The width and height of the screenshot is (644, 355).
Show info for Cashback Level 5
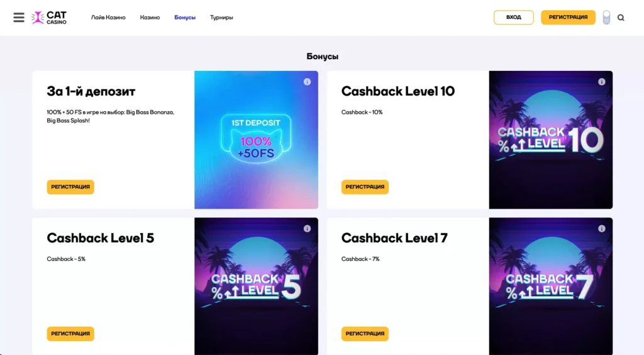[307, 229]
